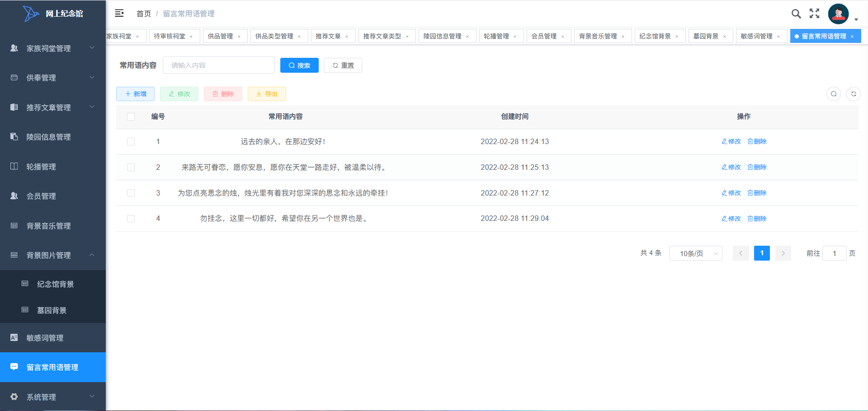Check the row numbered 4 checkbox
This screenshot has width=868, height=411.
pos(131,218)
